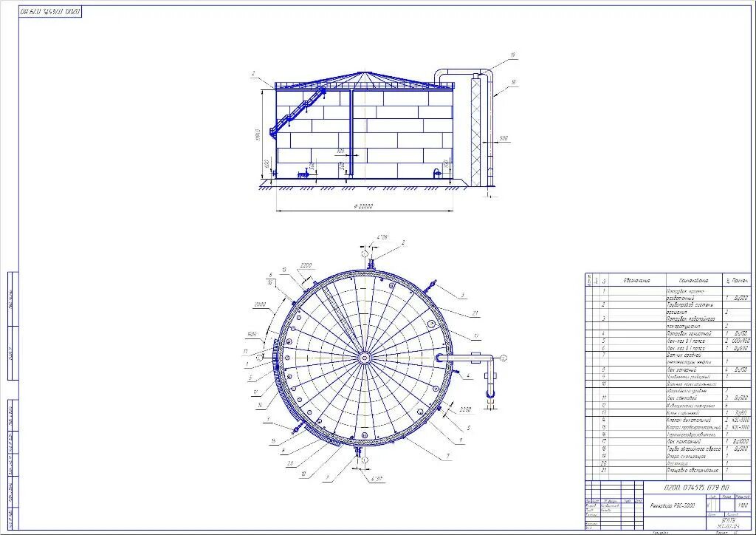This screenshot has height=535, width=756.
Task: Select the ø 22000 diameter dimension
Action: 363,206
